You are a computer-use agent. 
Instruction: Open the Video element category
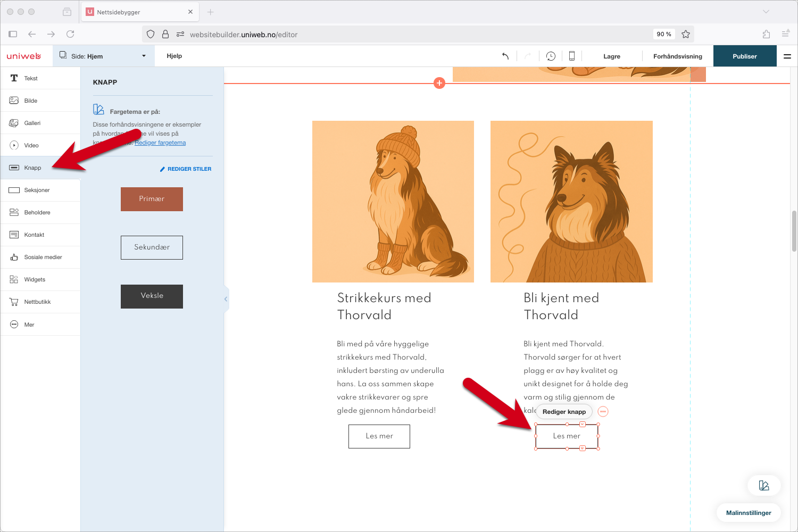tap(40, 145)
